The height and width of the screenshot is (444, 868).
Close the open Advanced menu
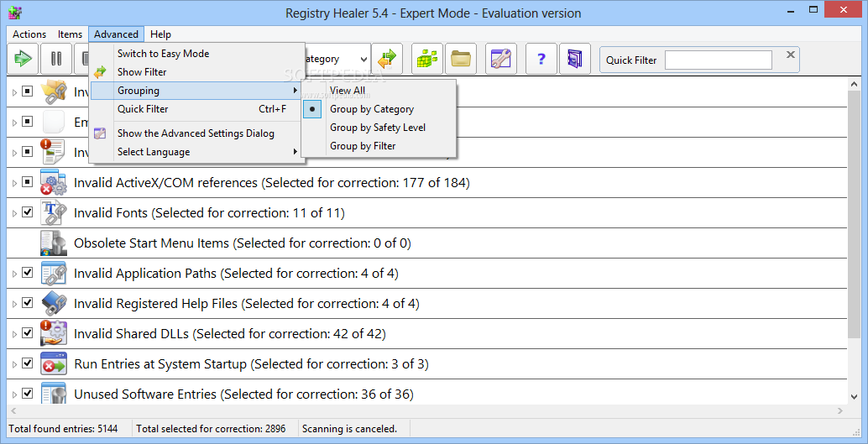[x=116, y=34]
